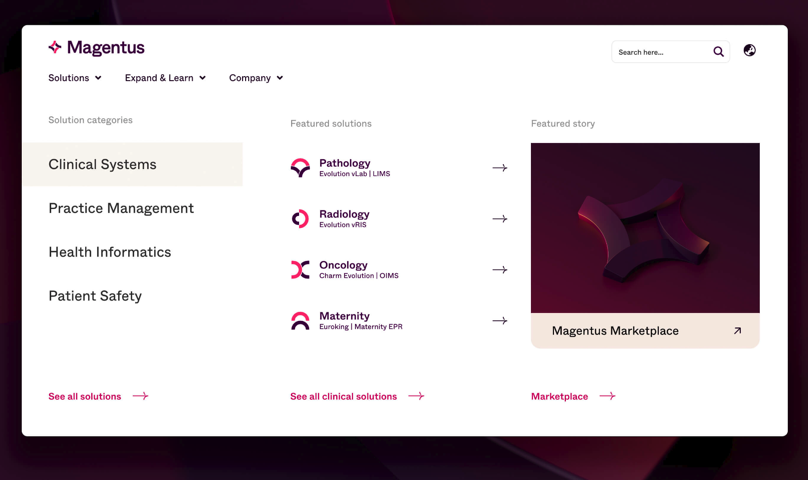Screen dimensions: 808x480
Task: Open the Company dropdown menu
Action: pyautogui.click(x=256, y=78)
